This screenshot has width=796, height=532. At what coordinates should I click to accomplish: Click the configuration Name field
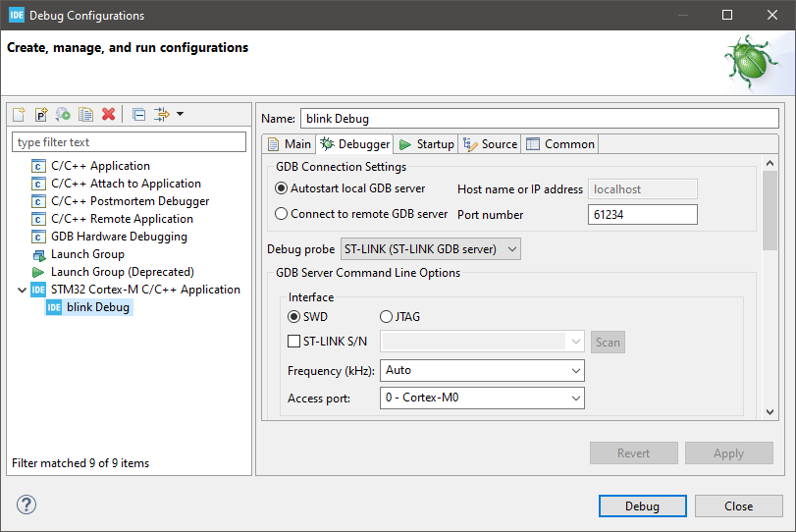(539, 119)
